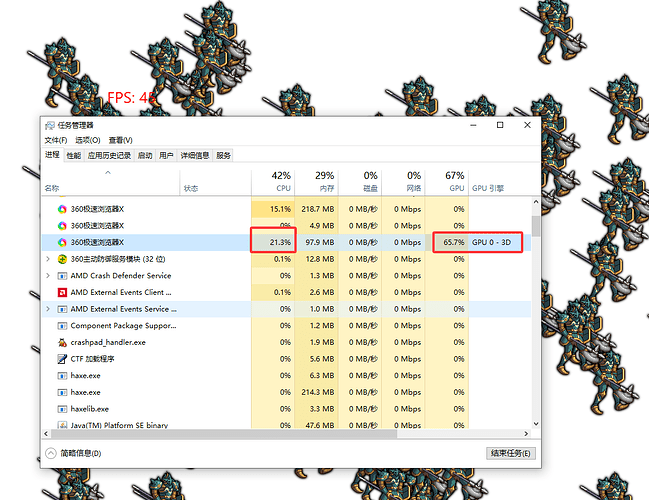The image size is (649, 500).
Task: Select the 进程 tab
Action: (x=52, y=155)
